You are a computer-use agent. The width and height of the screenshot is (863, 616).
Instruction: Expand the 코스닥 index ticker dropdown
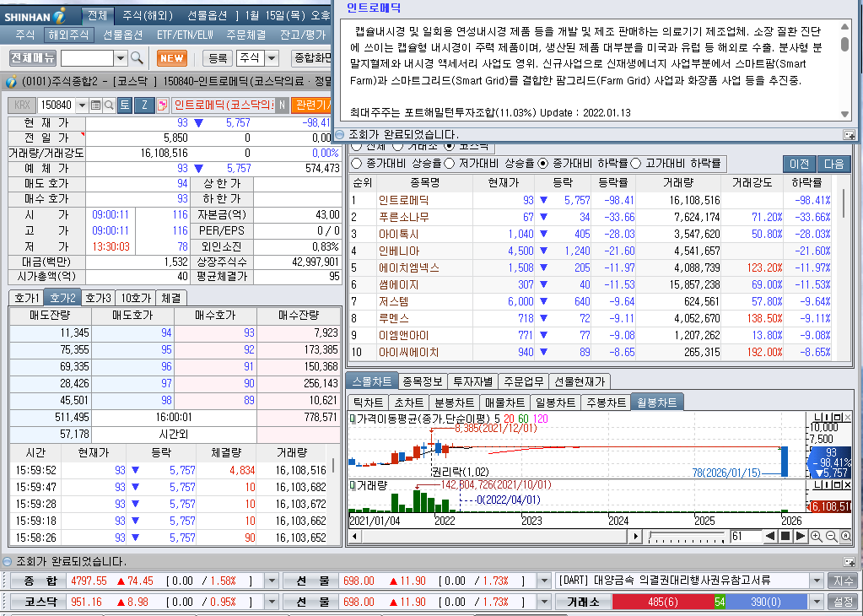(x=272, y=602)
